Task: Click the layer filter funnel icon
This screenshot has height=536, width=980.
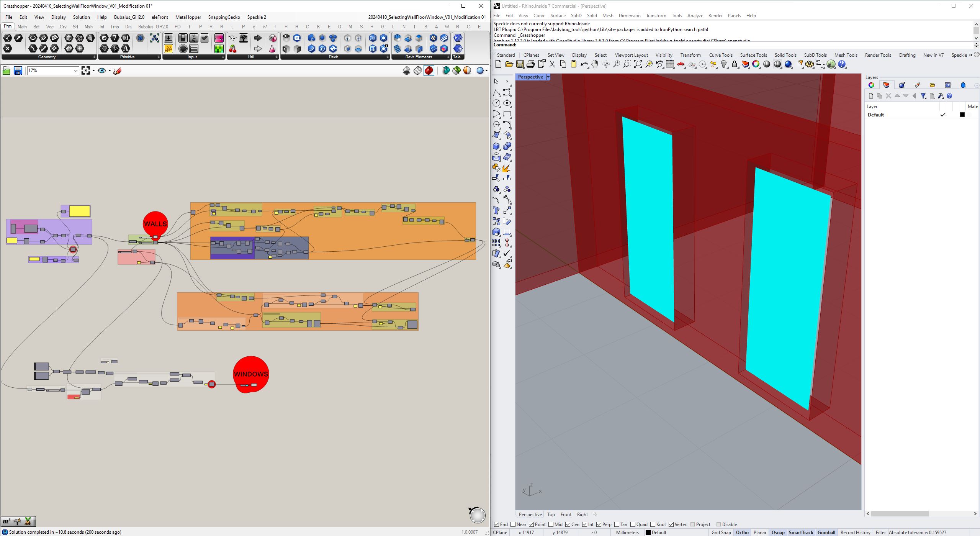Action: pos(923,96)
